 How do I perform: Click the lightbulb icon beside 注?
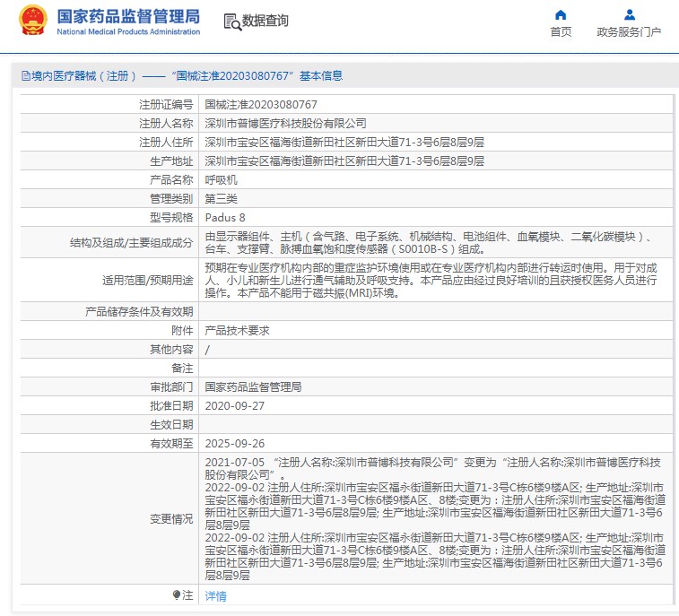pos(176,595)
